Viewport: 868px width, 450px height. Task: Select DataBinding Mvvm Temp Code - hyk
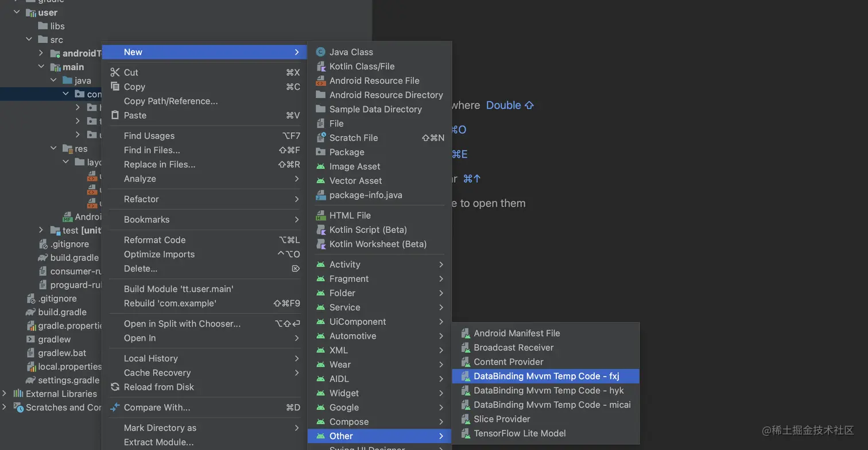click(548, 391)
